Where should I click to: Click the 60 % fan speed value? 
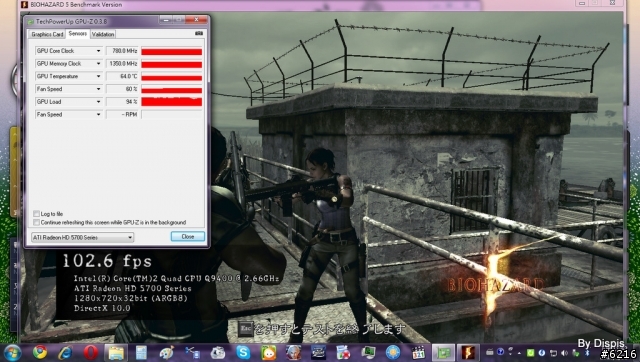[x=131, y=89]
